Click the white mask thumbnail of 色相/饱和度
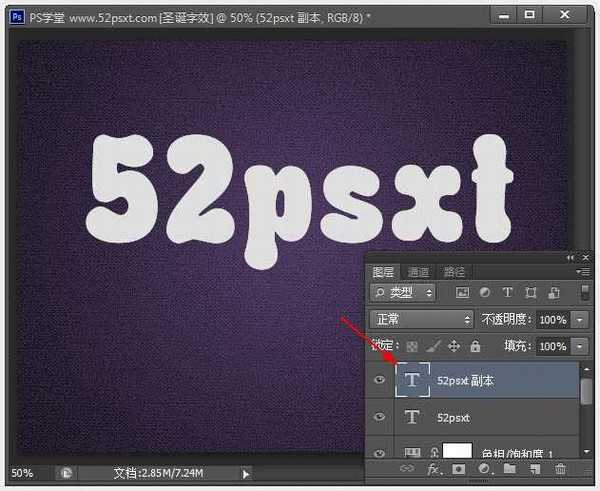Viewport: 600px width, 491px height. tap(457, 452)
